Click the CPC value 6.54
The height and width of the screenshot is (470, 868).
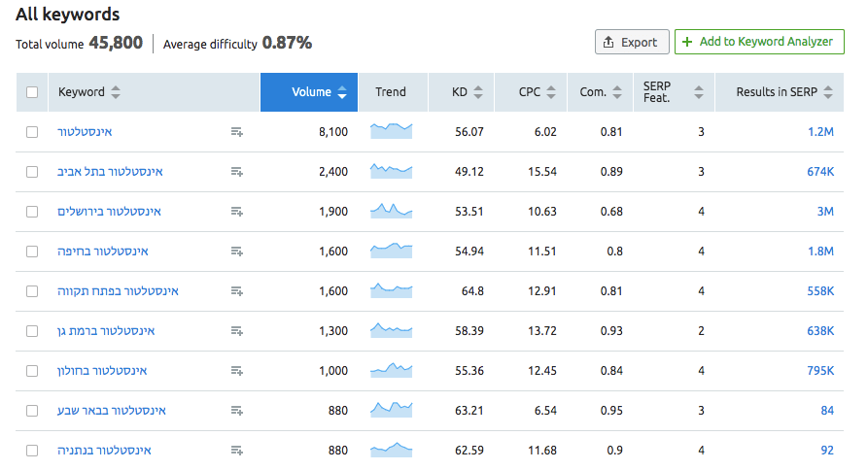coord(545,411)
